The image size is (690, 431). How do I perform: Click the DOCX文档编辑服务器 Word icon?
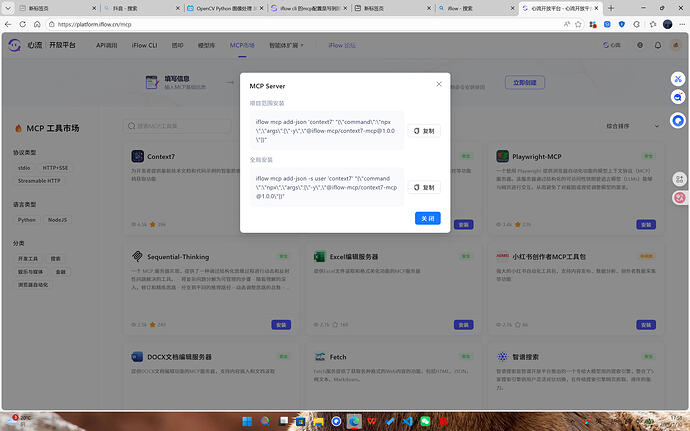pyautogui.click(x=137, y=356)
